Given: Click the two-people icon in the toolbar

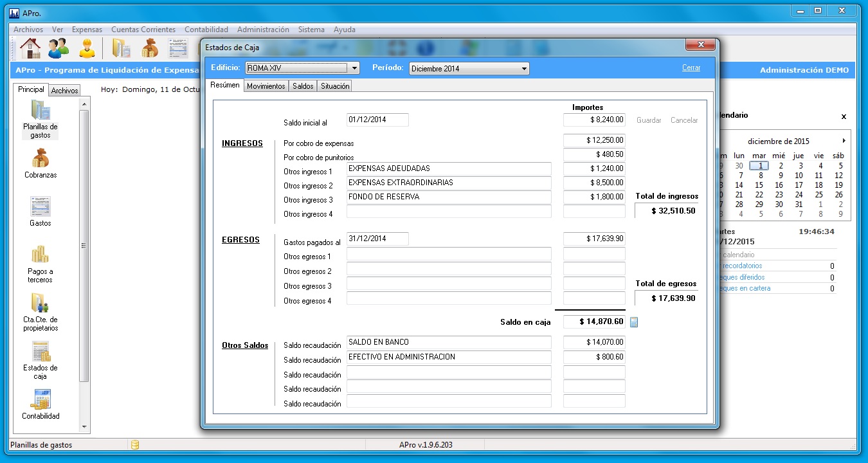Looking at the screenshot, I should 59,48.
